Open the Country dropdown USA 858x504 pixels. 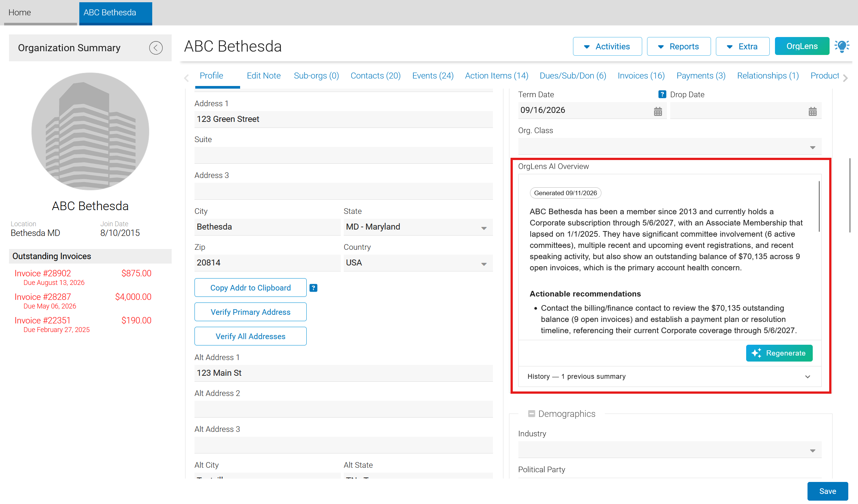coord(418,263)
